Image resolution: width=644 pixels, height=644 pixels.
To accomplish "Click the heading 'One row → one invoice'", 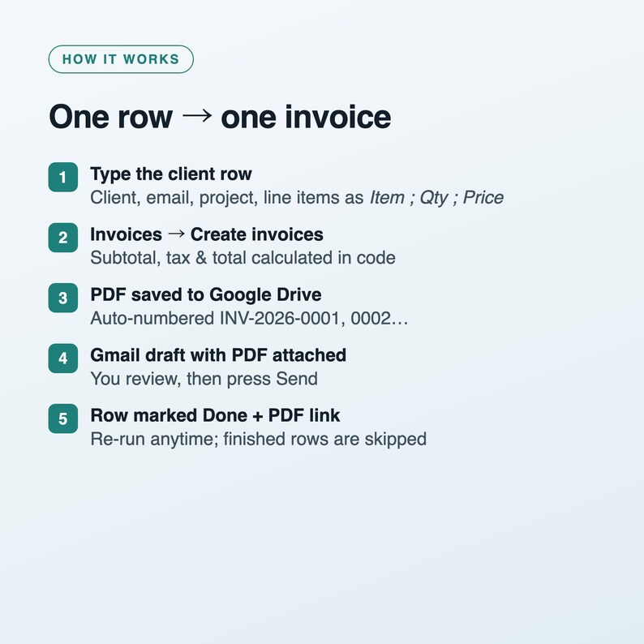I will 220,117.
